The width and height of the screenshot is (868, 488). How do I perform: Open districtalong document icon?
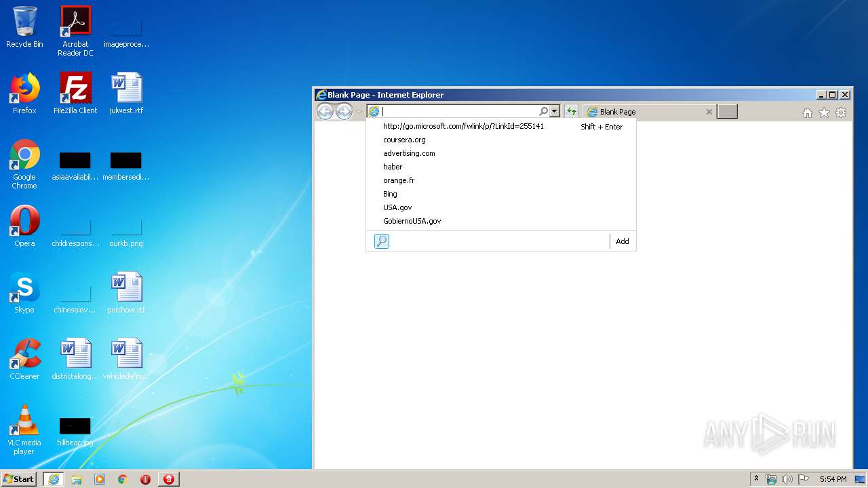point(75,360)
